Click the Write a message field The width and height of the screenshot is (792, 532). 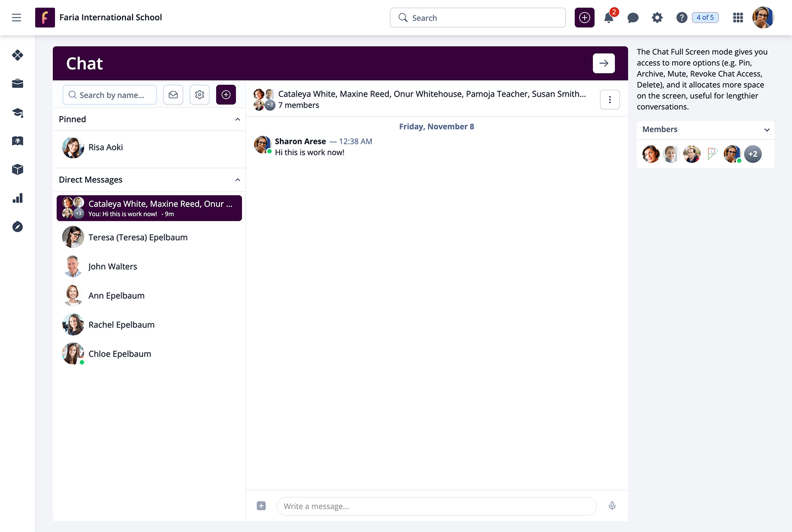pyautogui.click(x=437, y=506)
